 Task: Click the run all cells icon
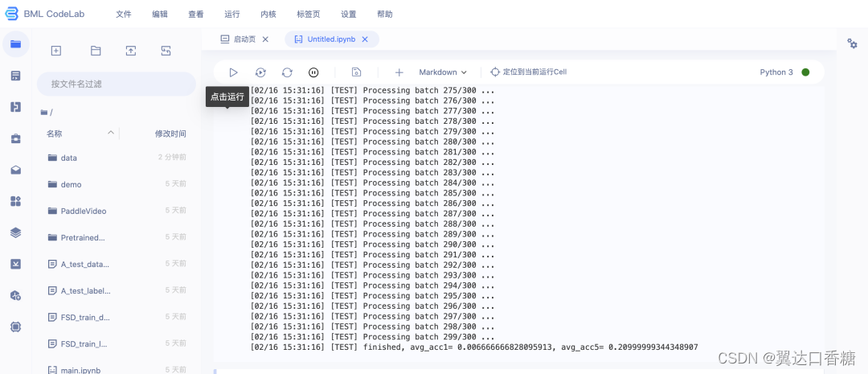point(260,72)
